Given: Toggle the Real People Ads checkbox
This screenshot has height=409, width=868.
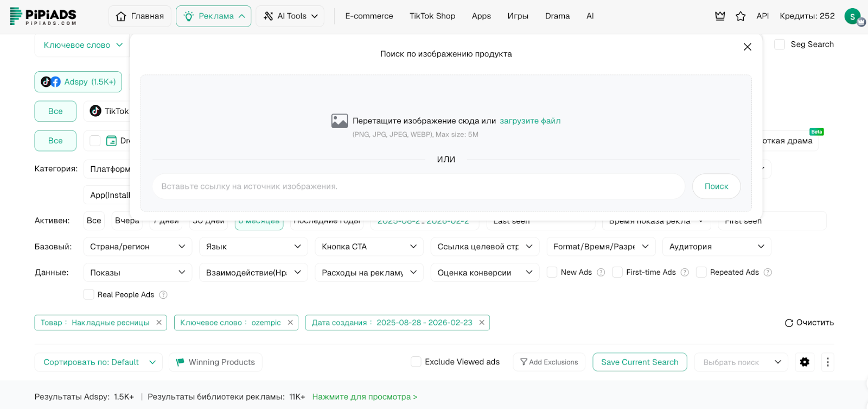Looking at the screenshot, I should (89, 294).
